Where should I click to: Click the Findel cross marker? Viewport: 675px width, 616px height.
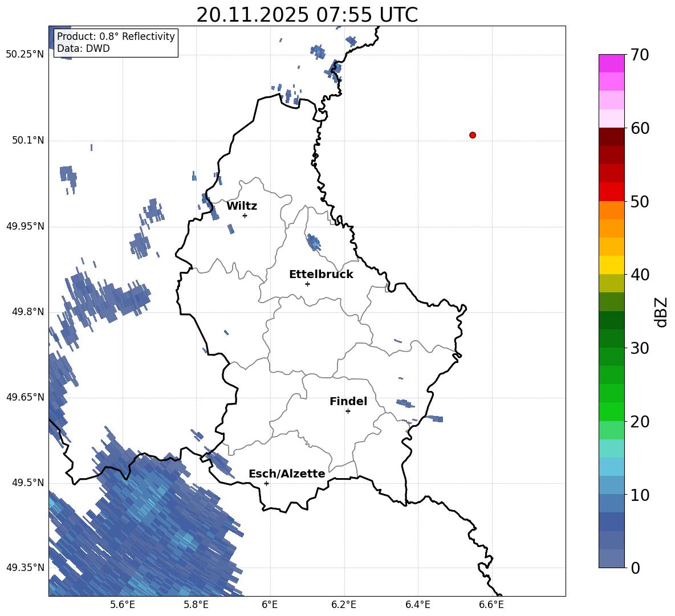tap(348, 411)
